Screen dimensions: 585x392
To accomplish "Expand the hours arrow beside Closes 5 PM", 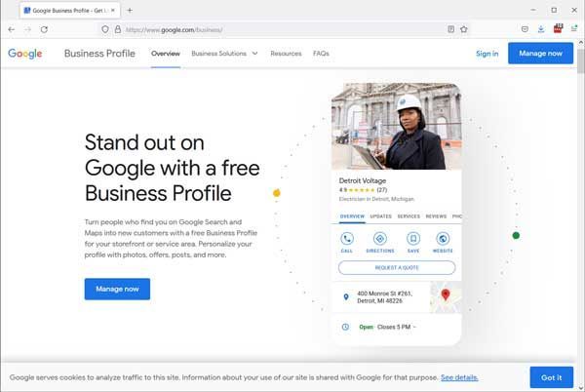I will point(414,327).
